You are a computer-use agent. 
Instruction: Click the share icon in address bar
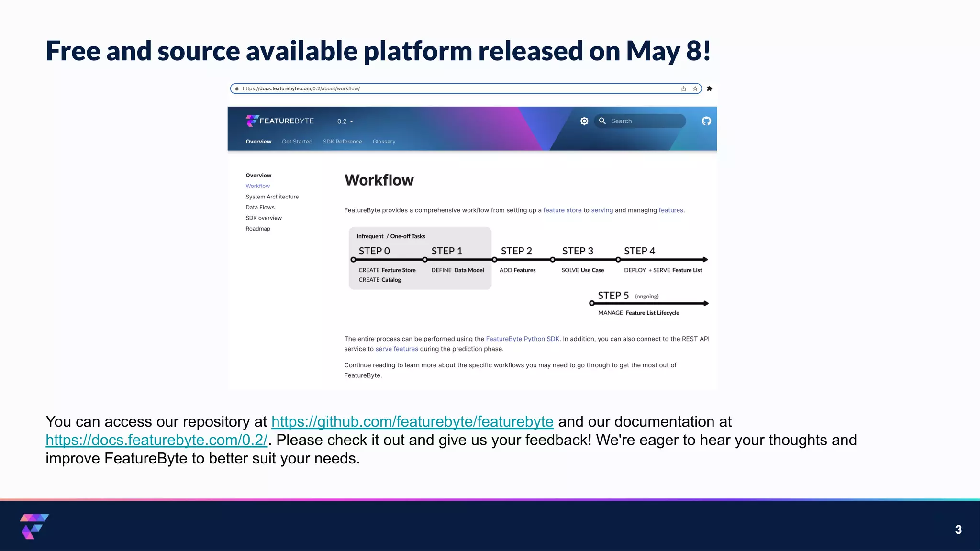pos(683,88)
